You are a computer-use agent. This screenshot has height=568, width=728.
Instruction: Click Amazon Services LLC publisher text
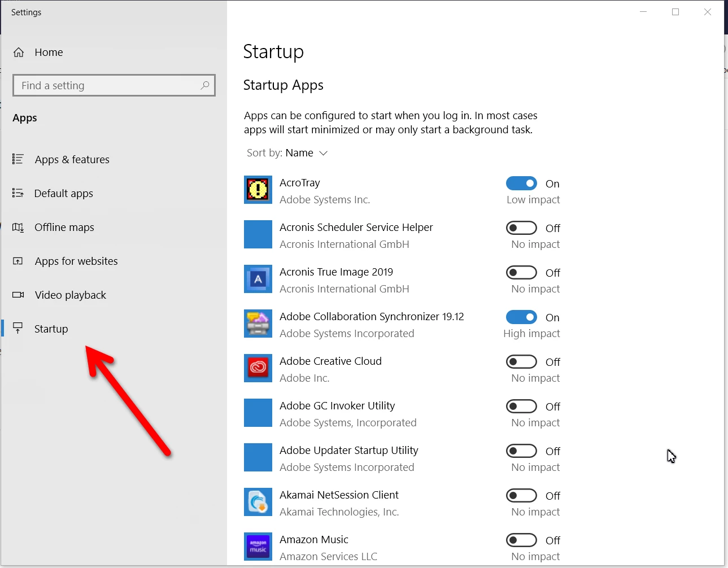coord(329,557)
